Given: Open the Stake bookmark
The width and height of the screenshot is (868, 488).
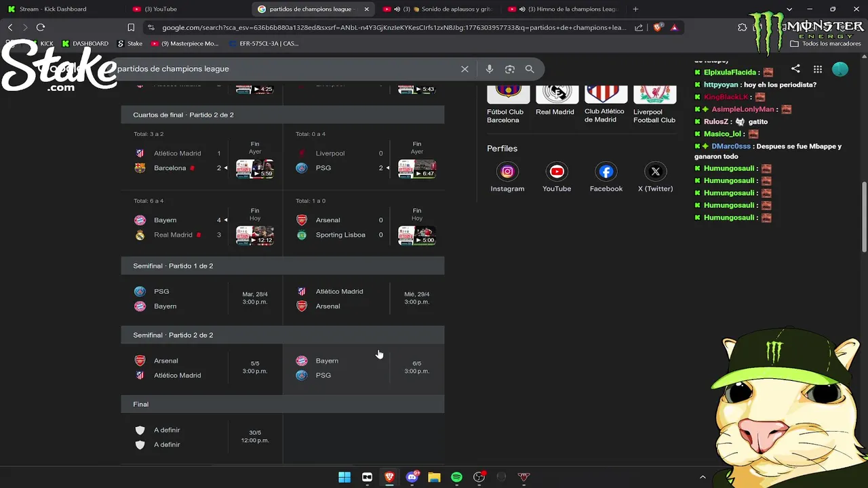Looking at the screenshot, I should [x=130, y=43].
